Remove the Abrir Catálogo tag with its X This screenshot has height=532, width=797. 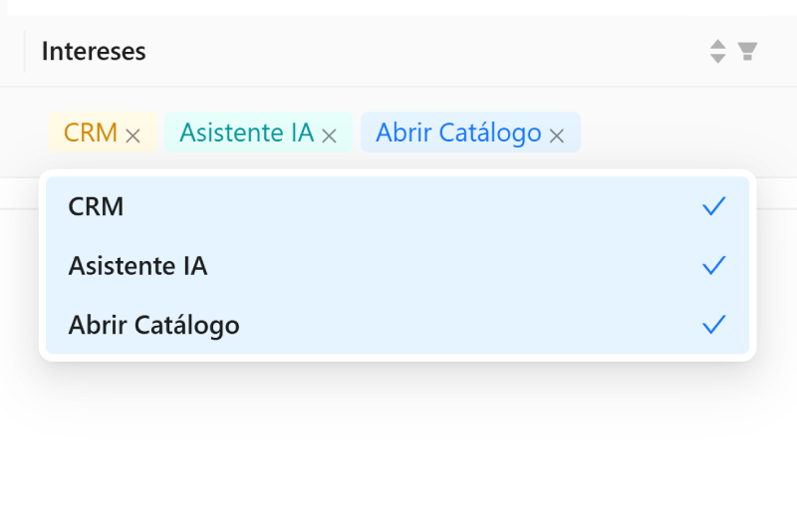point(557,135)
